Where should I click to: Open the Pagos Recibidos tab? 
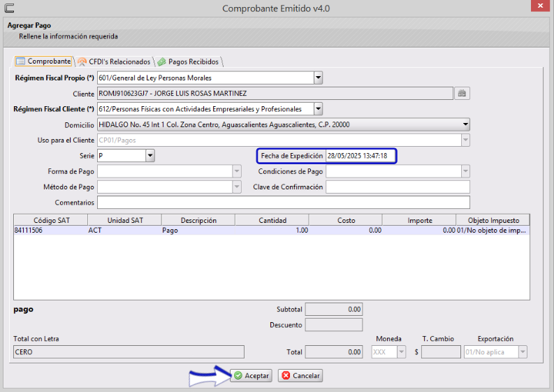coord(189,61)
